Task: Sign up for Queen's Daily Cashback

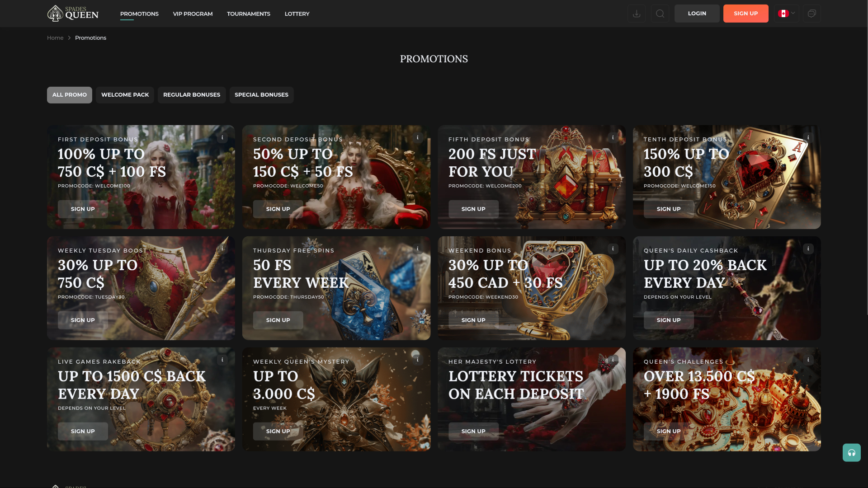Action: click(x=669, y=320)
